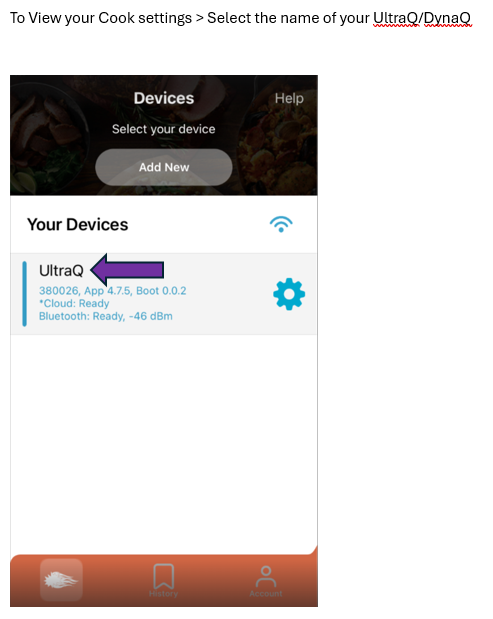The height and width of the screenshot is (619, 493).
Task: Open the UltraQ gear settings icon
Action: click(x=289, y=294)
